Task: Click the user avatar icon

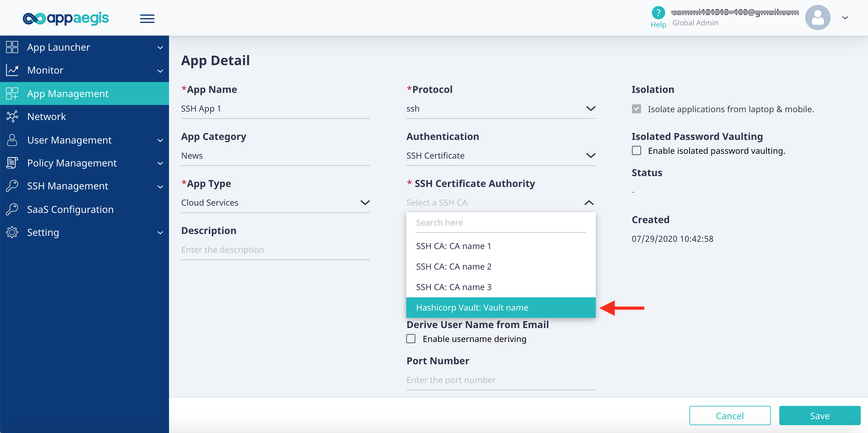Action: coord(818,17)
